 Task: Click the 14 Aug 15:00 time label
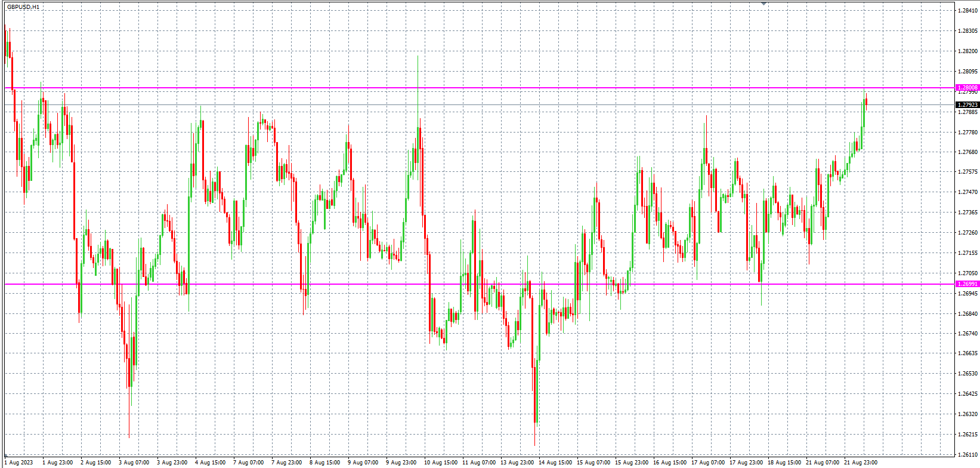tap(555, 463)
